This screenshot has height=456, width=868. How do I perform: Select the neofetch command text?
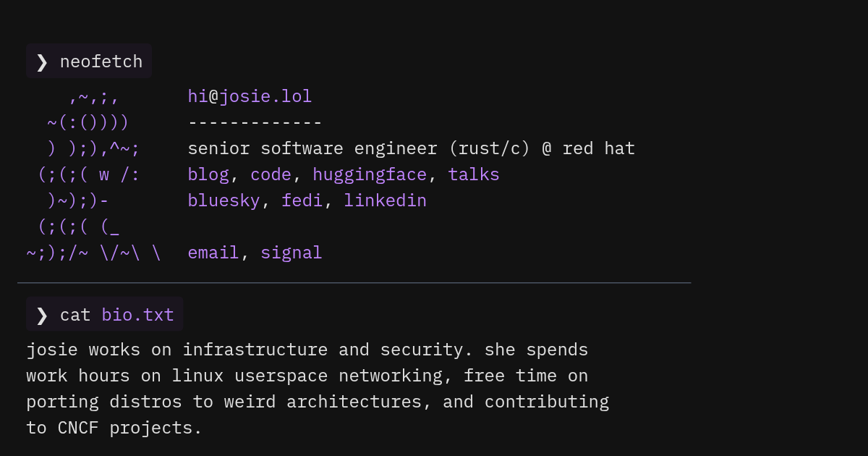(x=101, y=62)
